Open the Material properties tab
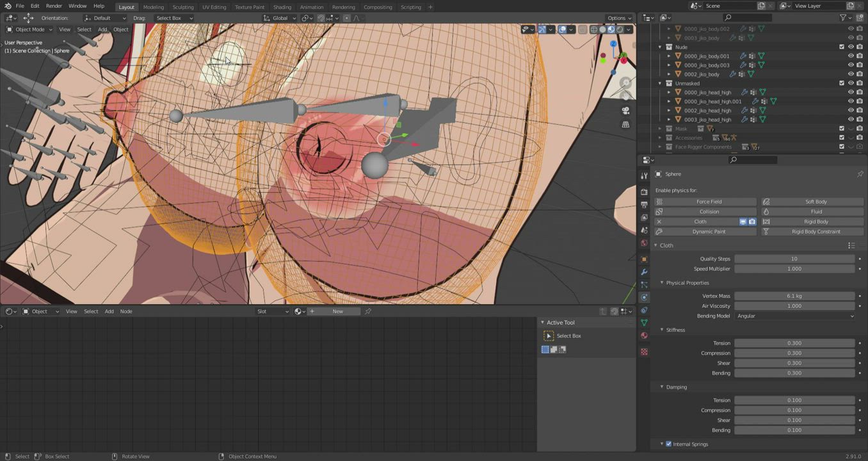This screenshot has height=461, width=868. point(644,336)
